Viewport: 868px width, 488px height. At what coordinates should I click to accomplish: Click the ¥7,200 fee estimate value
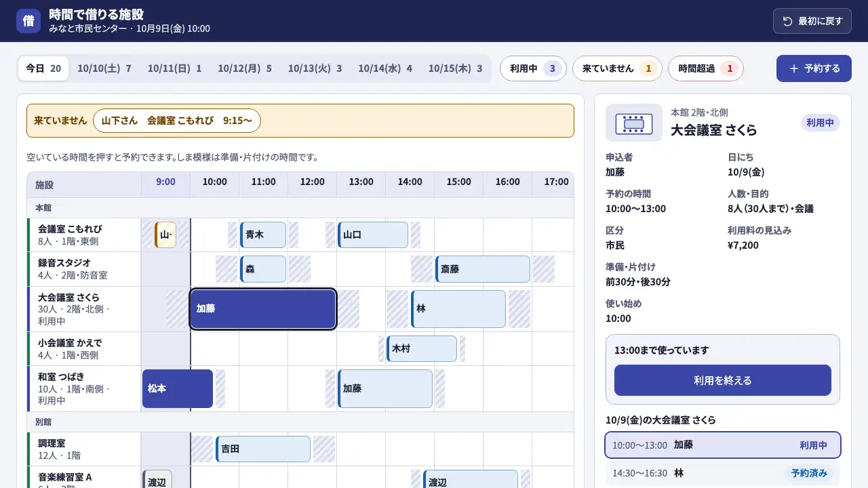click(743, 245)
